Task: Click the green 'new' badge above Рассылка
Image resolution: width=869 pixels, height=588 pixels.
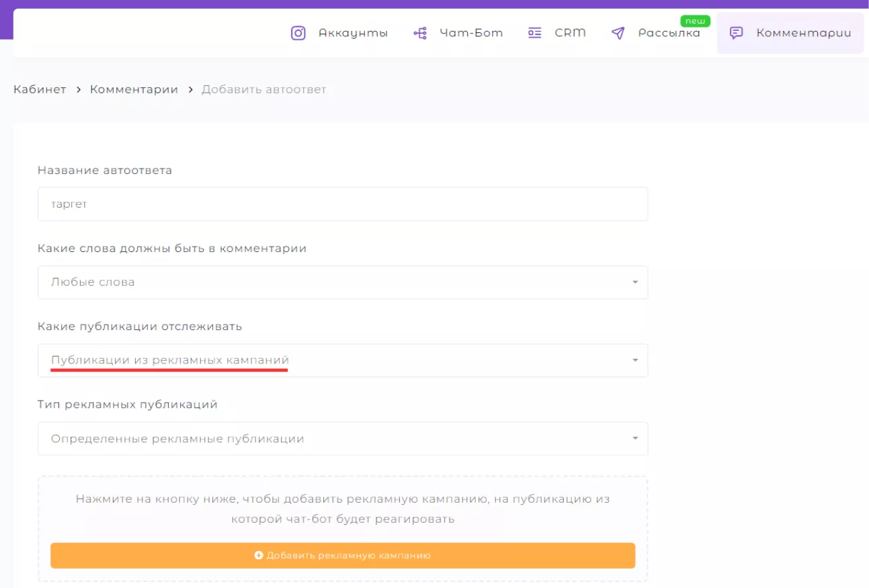Action: click(695, 21)
